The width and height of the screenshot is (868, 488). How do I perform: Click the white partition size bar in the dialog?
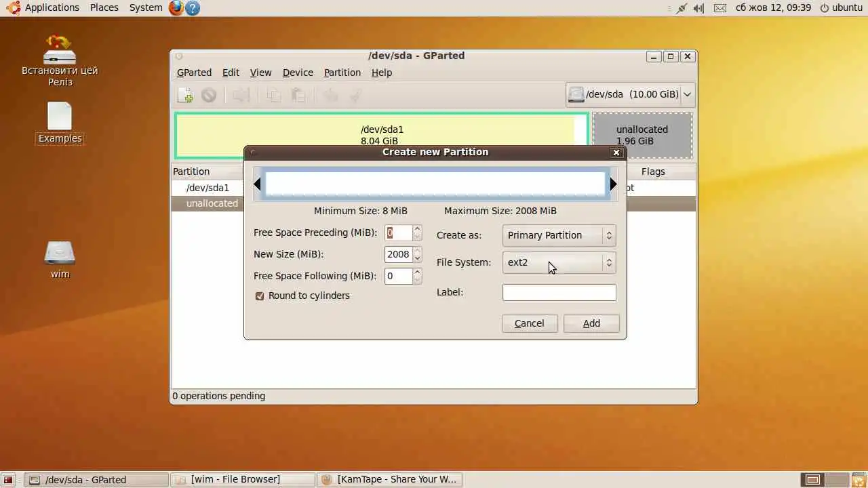435,184
